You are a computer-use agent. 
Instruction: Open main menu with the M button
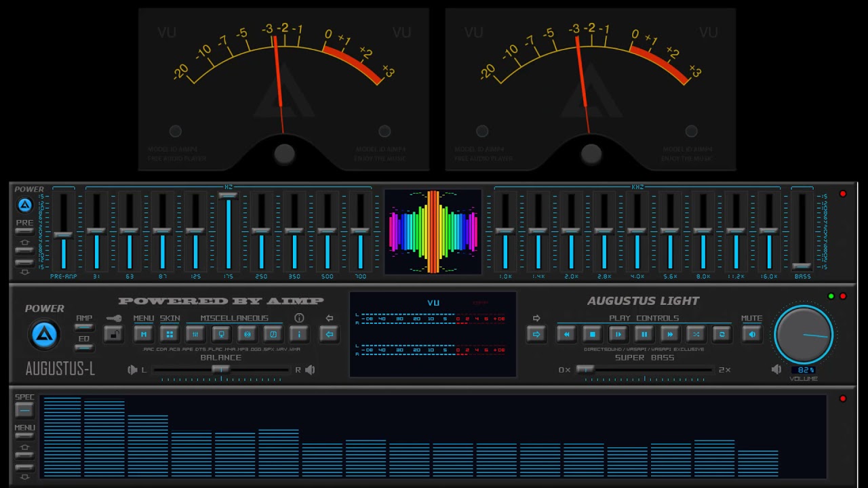144,334
